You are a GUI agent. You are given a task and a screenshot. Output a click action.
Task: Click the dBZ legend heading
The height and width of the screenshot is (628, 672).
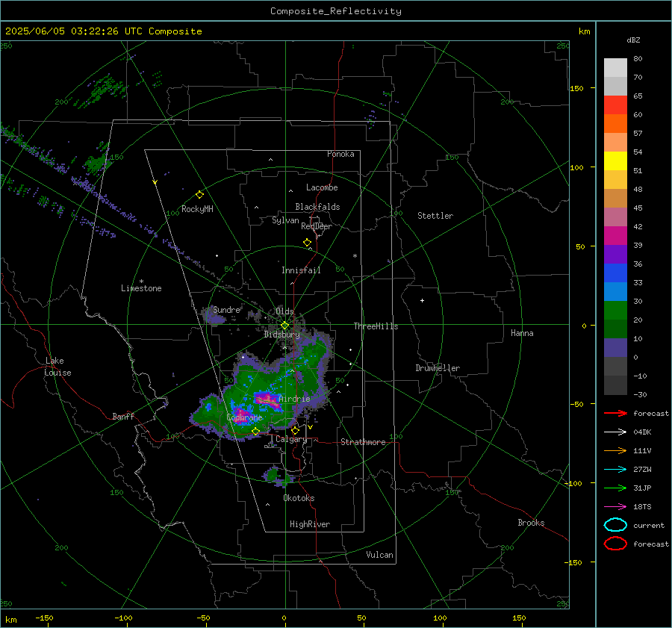(x=633, y=40)
